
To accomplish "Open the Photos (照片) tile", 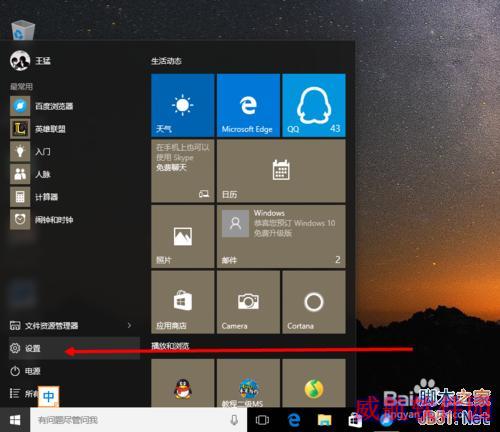I will point(183,237).
